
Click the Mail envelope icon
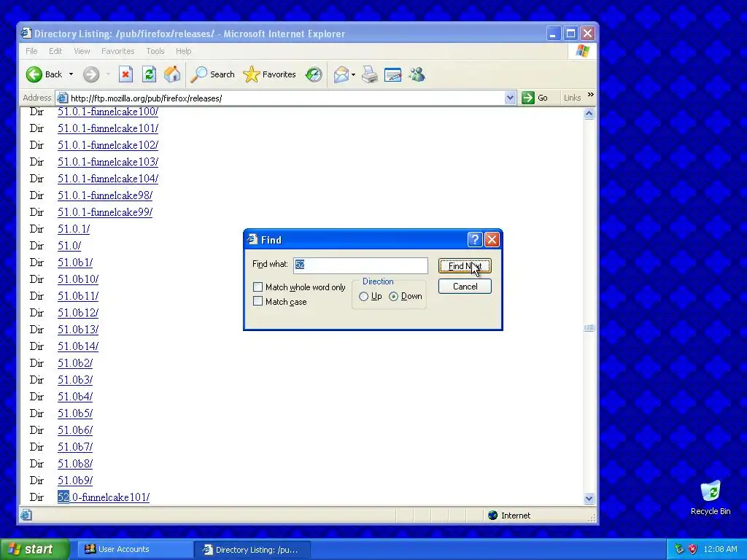[341, 74]
